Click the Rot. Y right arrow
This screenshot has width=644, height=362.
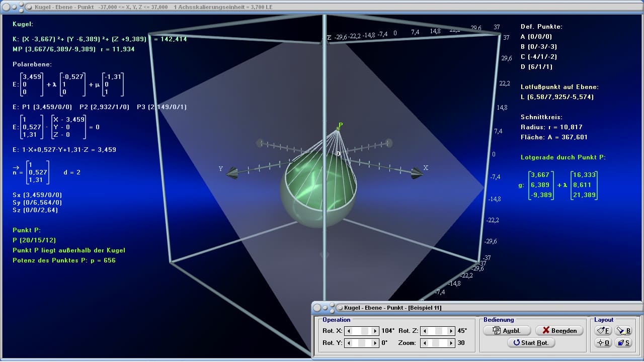click(x=375, y=343)
